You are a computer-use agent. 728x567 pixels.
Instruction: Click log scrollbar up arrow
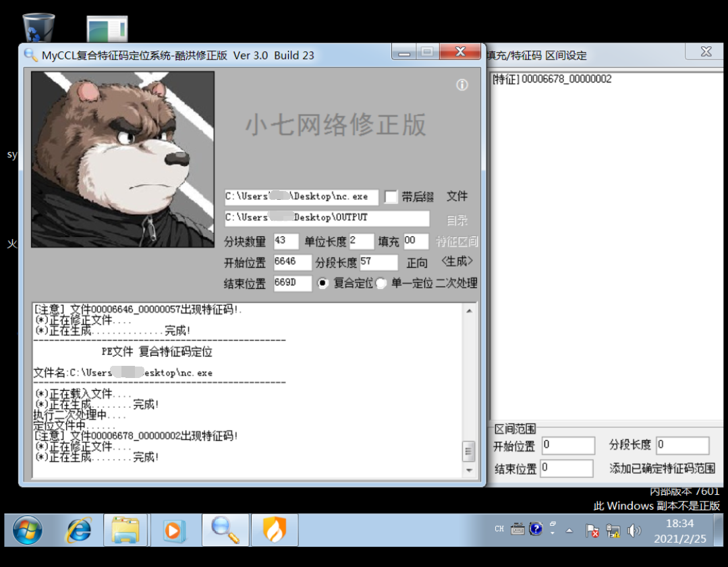click(x=469, y=310)
